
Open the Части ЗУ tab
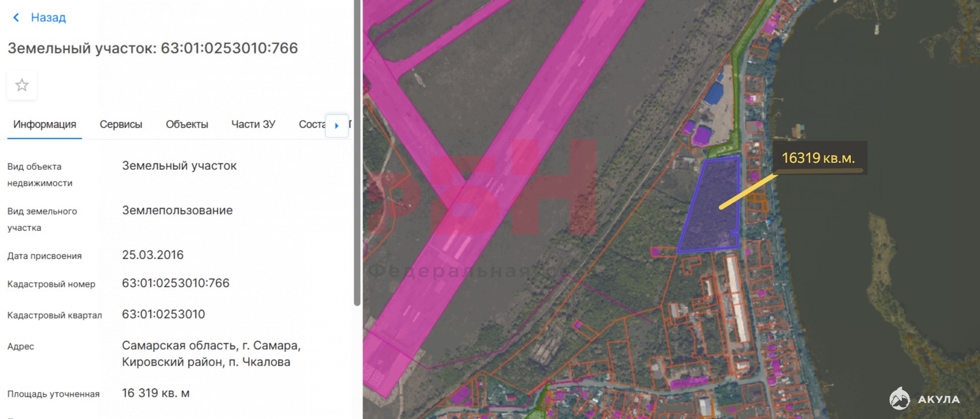pos(253,125)
